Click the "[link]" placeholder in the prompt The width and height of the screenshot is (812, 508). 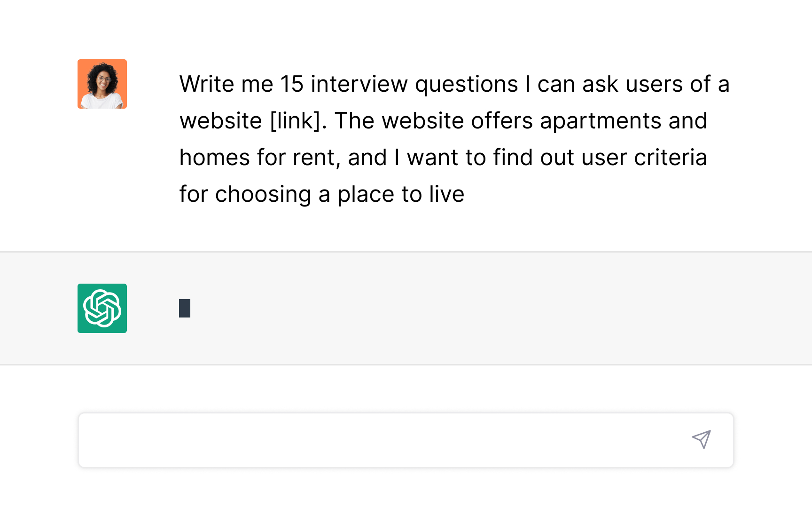point(298,121)
